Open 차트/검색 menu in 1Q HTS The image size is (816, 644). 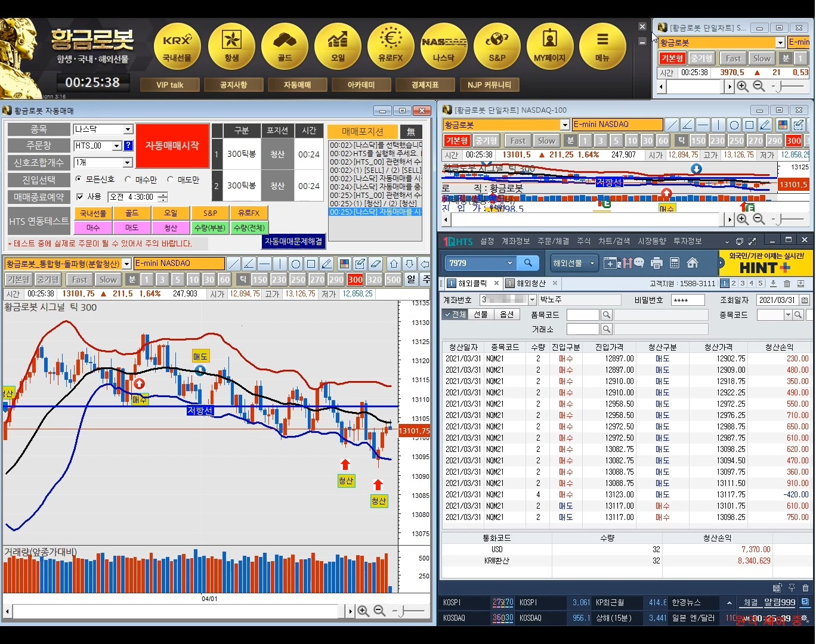[614, 241]
